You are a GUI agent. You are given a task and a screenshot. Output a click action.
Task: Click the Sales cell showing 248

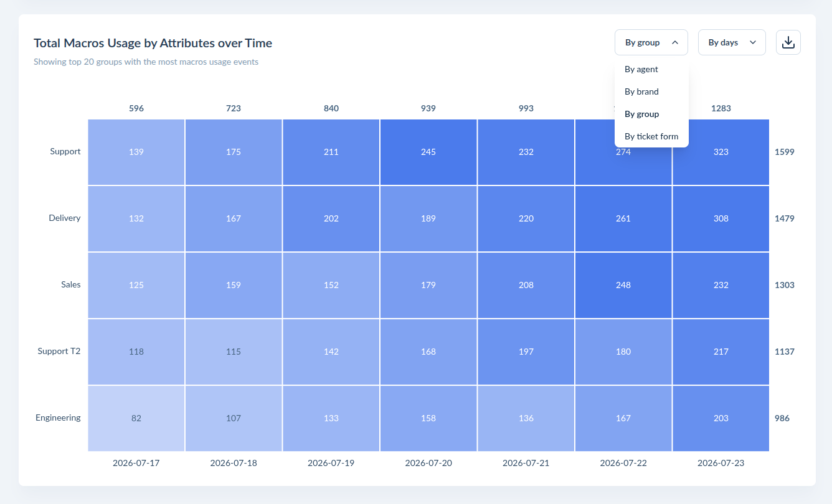click(x=623, y=285)
